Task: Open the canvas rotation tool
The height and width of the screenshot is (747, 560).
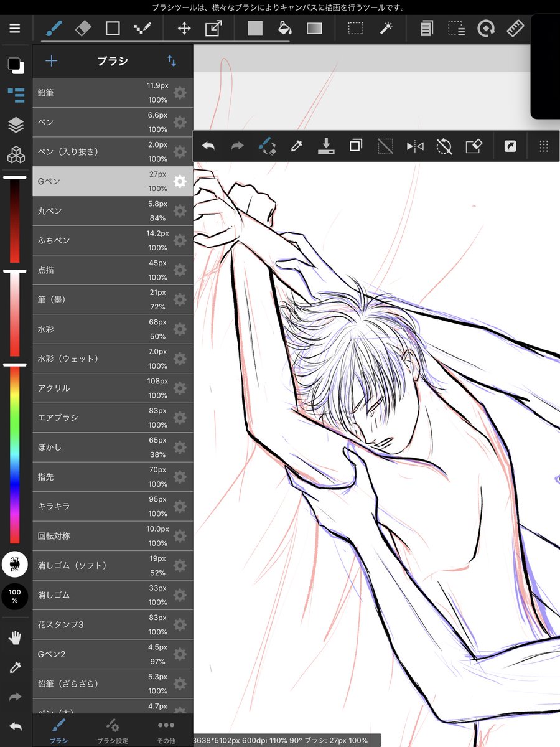Action: point(485,29)
